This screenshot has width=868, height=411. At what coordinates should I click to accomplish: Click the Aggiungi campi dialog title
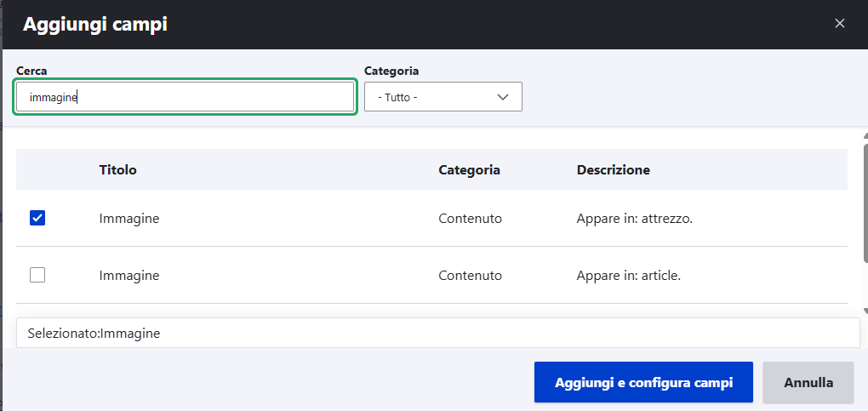[94, 25]
